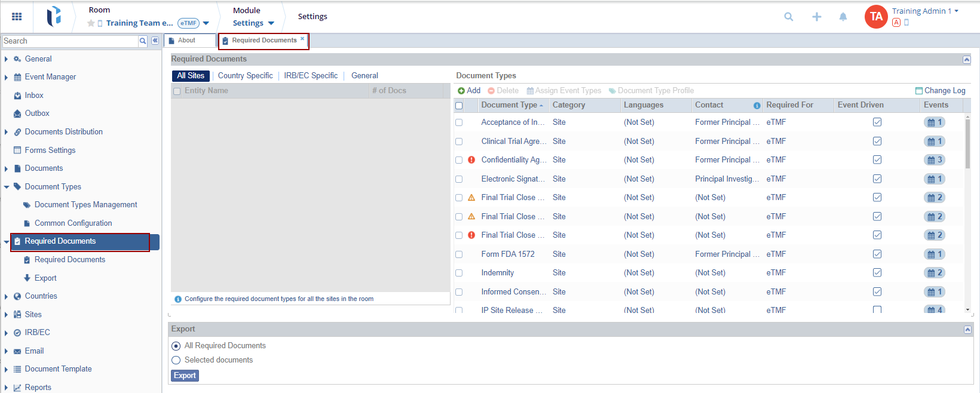
Task: Switch to the Country Specific tab
Action: coord(245,76)
